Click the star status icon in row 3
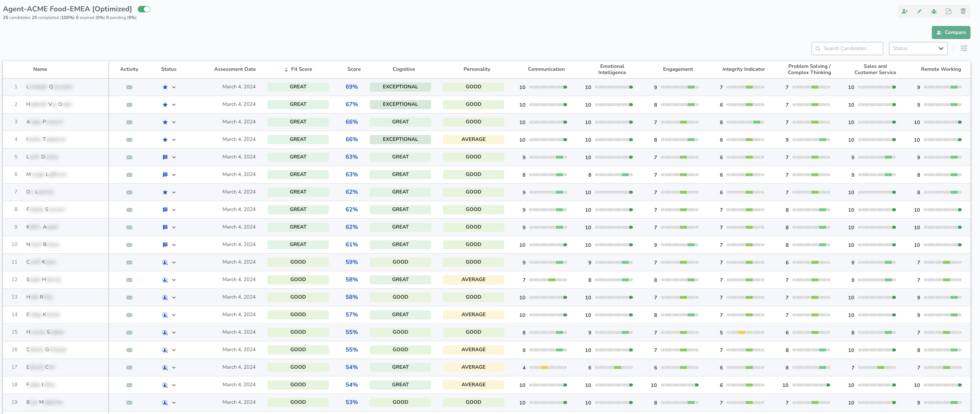 pos(165,122)
